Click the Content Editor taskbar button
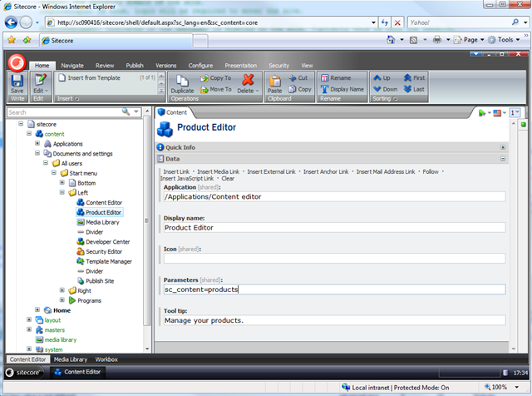532x396 pixels. tap(77, 372)
